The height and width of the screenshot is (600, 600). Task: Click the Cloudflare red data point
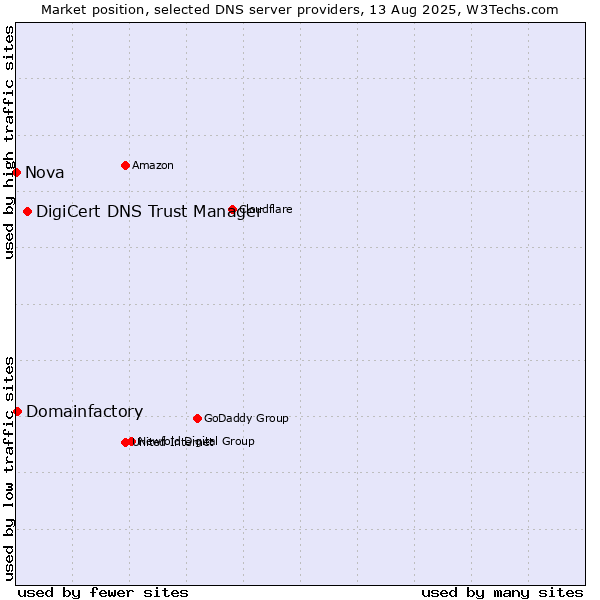point(232,209)
